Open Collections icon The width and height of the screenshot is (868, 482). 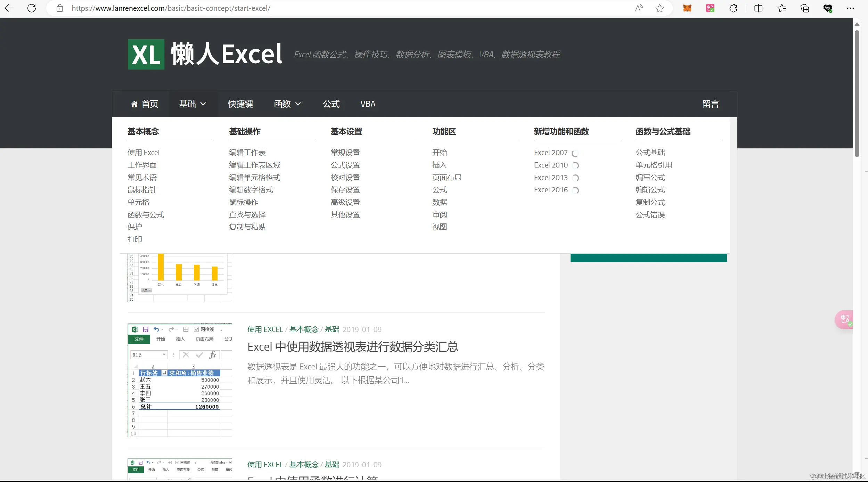tap(805, 8)
